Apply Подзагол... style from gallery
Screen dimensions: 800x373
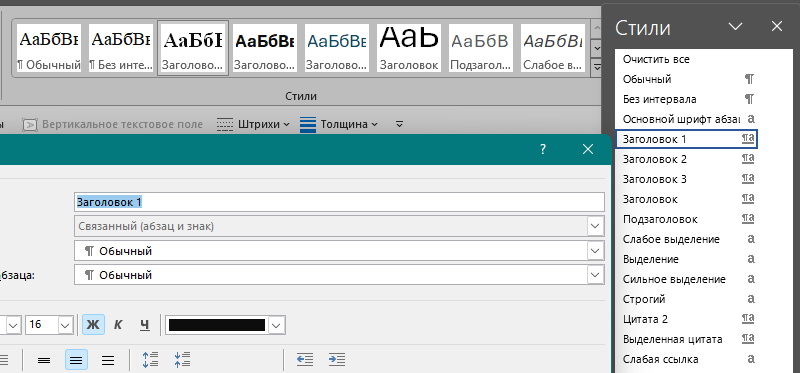pos(481,48)
